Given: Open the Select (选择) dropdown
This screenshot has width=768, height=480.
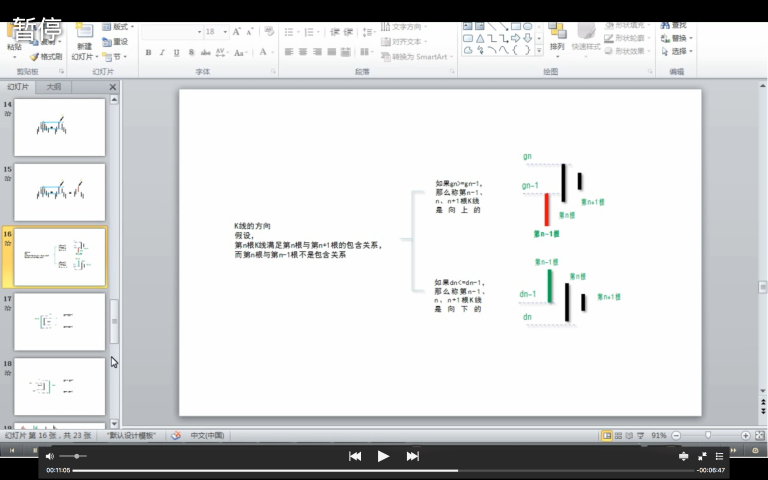Looking at the screenshot, I should coord(680,51).
